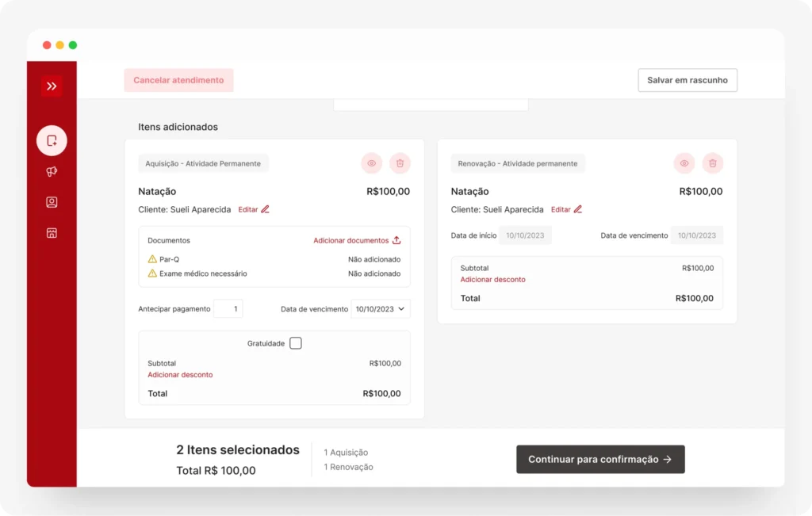The image size is (812, 516).
Task: Click pencil icon for Renovação client edit
Action: tap(577, 209)
